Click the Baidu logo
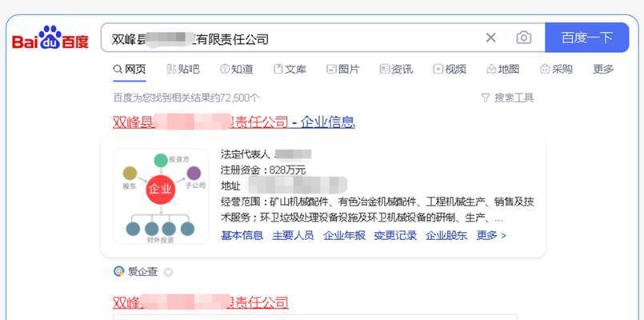The height and width of the screenshot is (320, 644). (x=50, y=38)
